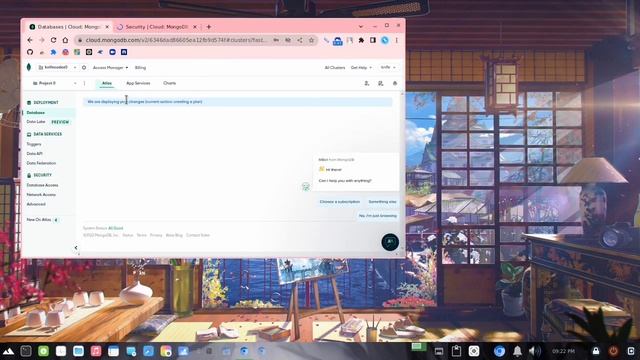The width and height of the screenshot is (640, 360).
Task: Click Something else chat reply
Action: click(x=382, y=202)
